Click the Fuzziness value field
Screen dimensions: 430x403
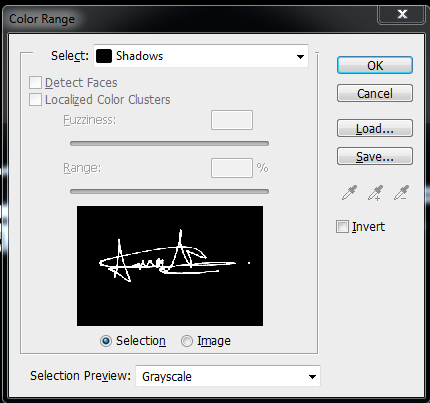click(232, 120)
